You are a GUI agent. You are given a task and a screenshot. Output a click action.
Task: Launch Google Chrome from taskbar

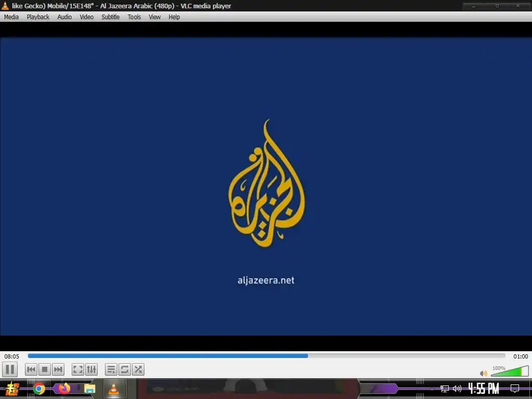[x=38, y=389]
